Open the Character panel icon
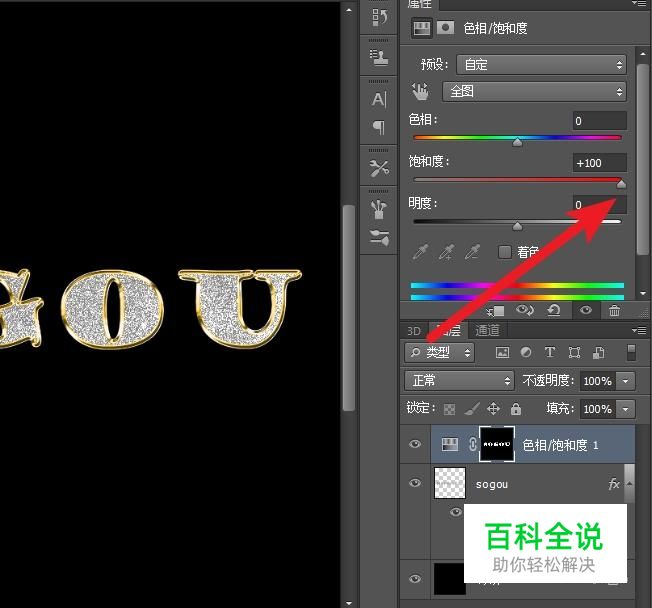Image resolution: width=652 pixels, height=608 pixels. point(379,99)
